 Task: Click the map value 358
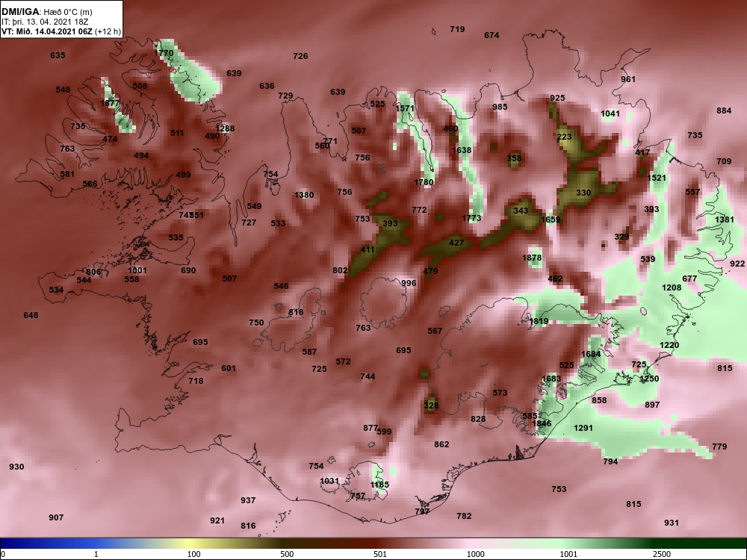coord(514,158)
